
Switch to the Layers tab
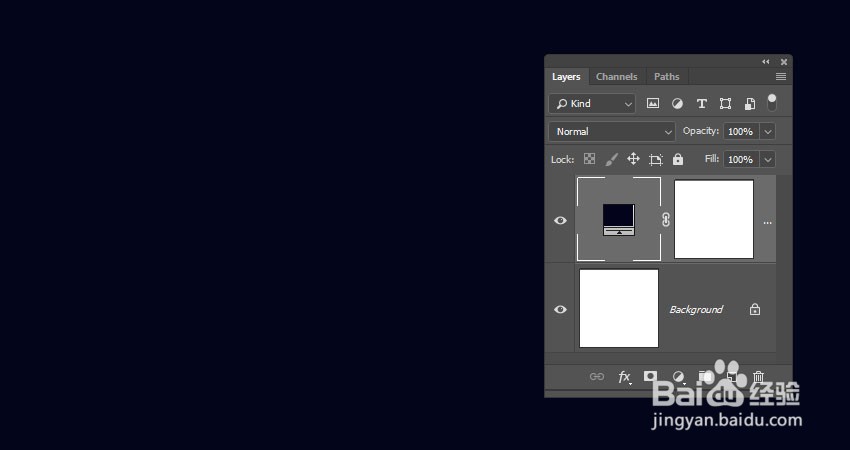click(x=566, y=76)
